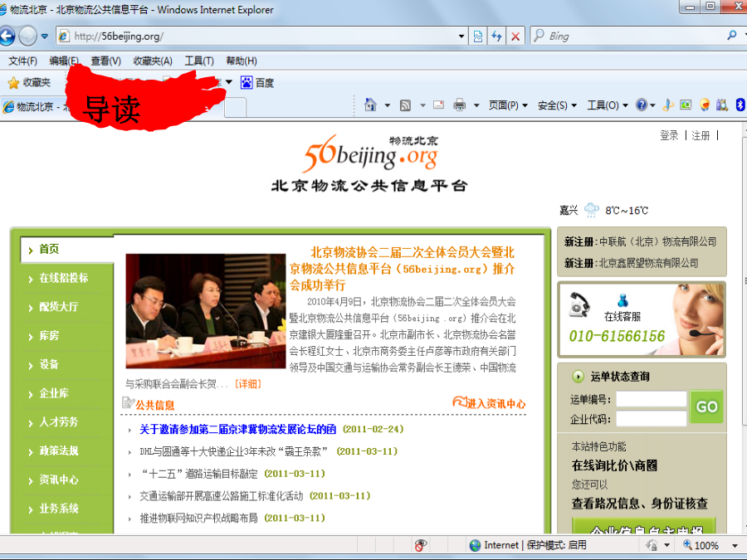Screen dimensions: 747x560
Task: Click the green GO button
Action: [706, 407]
